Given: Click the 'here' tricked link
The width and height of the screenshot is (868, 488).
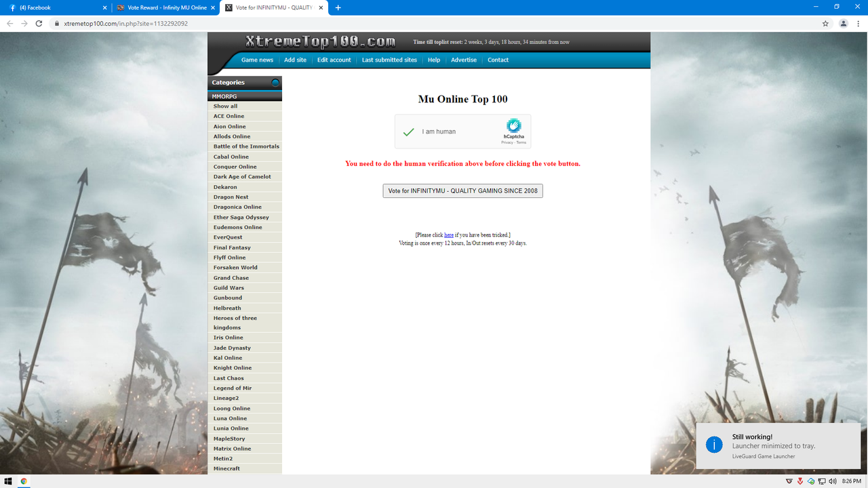Looking at the screenshot, I should [449, 235].
